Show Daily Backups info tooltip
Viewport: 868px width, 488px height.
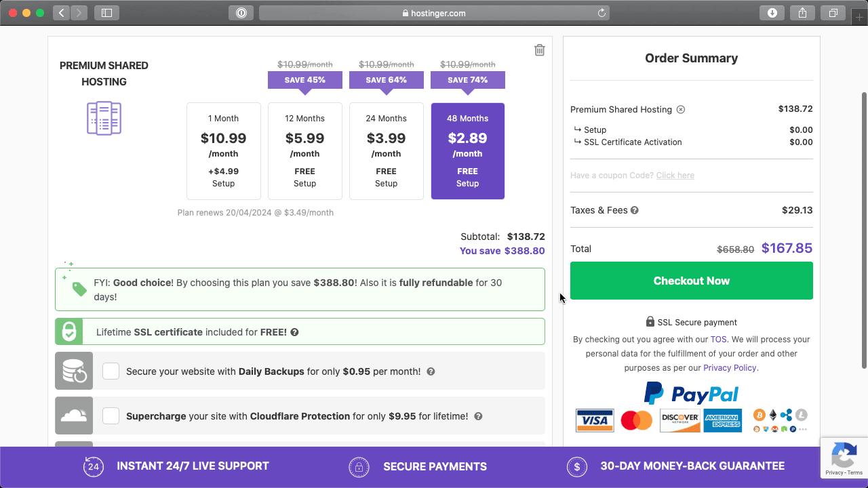point(431,371)
